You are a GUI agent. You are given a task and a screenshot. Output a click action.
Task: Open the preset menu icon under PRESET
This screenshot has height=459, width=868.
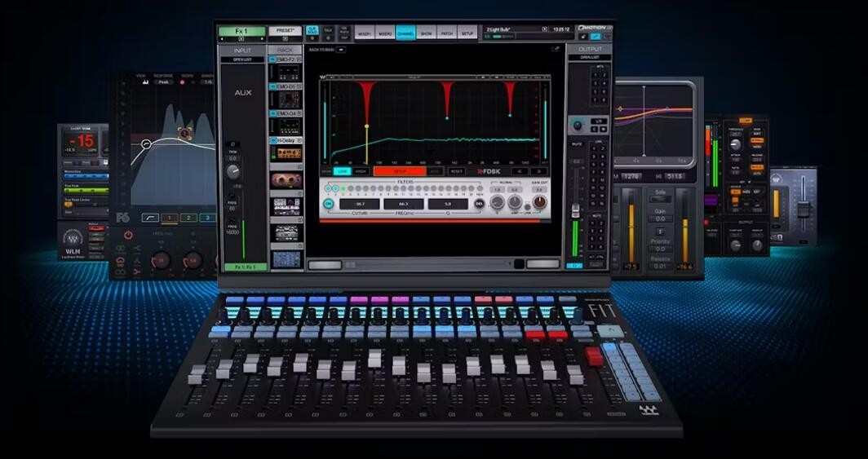285,39
